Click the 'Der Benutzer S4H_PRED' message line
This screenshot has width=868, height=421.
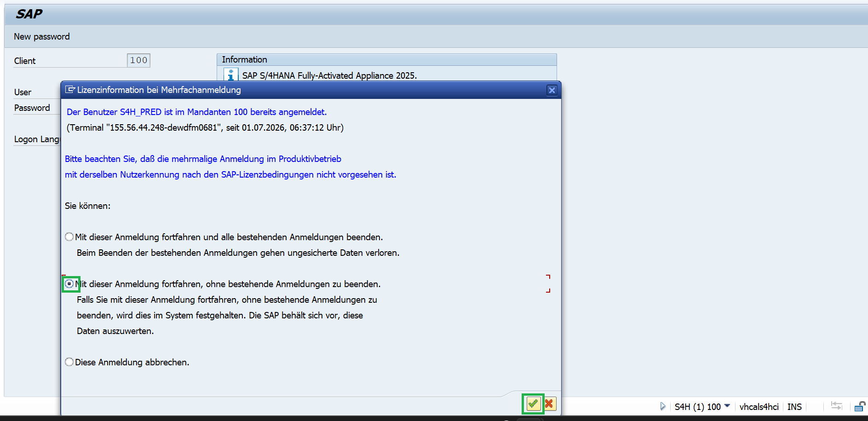coord(196,112)
